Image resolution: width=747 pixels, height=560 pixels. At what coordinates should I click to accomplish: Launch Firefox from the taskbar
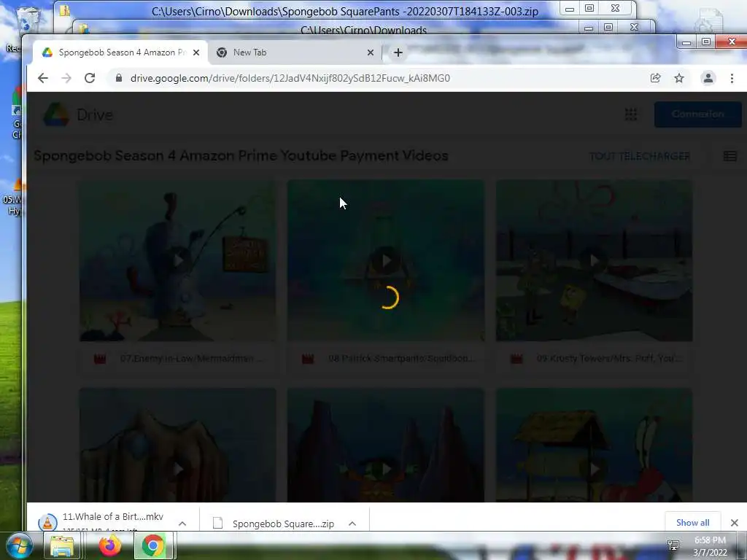click(x=110, y=545)
